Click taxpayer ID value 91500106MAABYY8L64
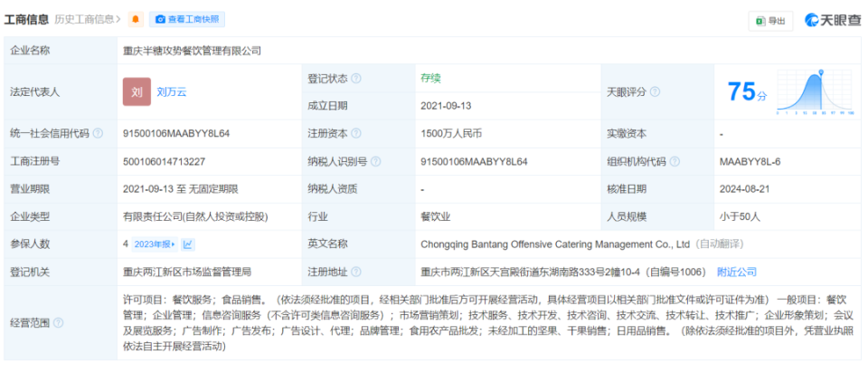This screenshot has height=373, width=868. pyautogui.click(x=474, y=161)
